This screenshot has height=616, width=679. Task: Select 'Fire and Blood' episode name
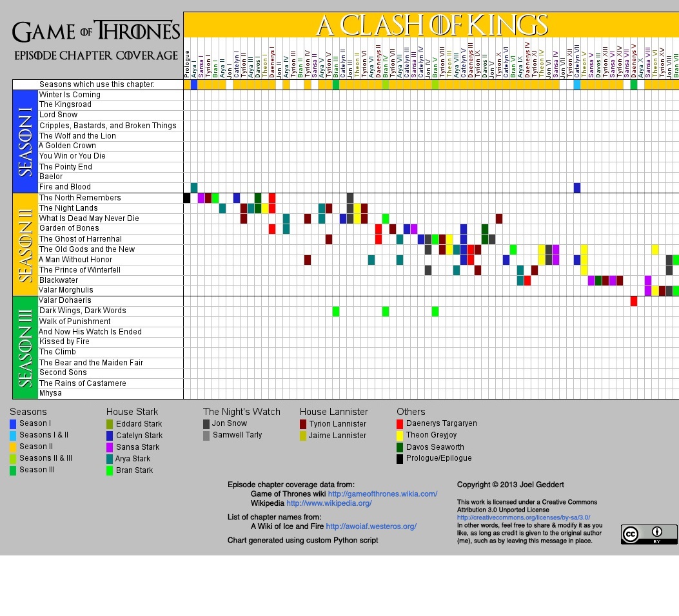tap(65, 187)
